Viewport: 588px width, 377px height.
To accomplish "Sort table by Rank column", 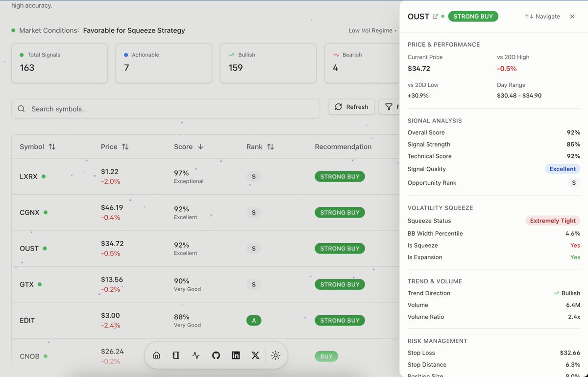I will click(x=260, y=147).
